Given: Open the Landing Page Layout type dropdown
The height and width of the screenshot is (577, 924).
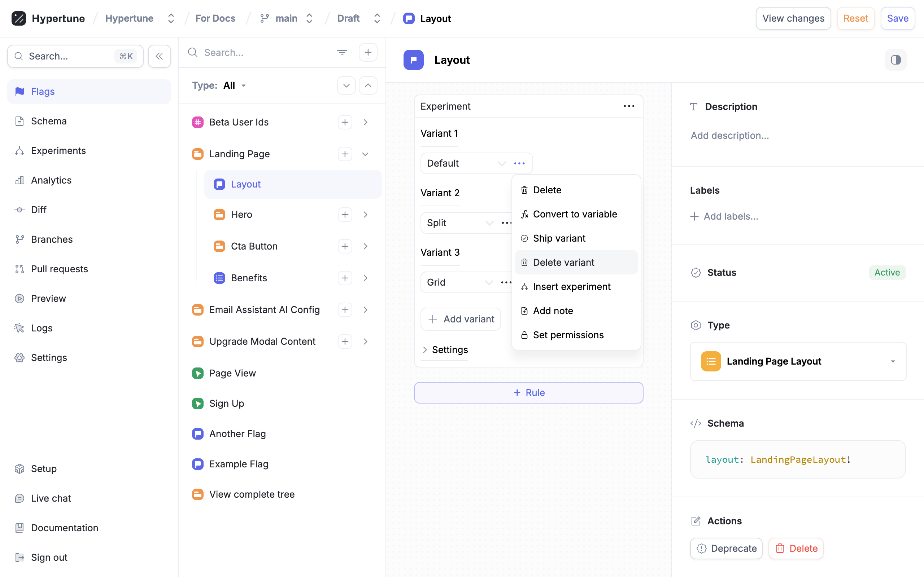Looking at the screenshot, I should click(x=798, y=361).
